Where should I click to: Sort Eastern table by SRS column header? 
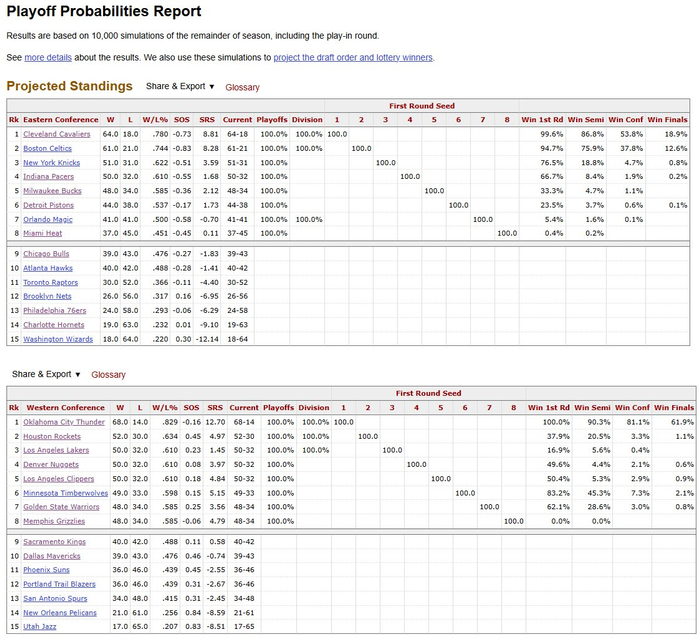(207, 120)
